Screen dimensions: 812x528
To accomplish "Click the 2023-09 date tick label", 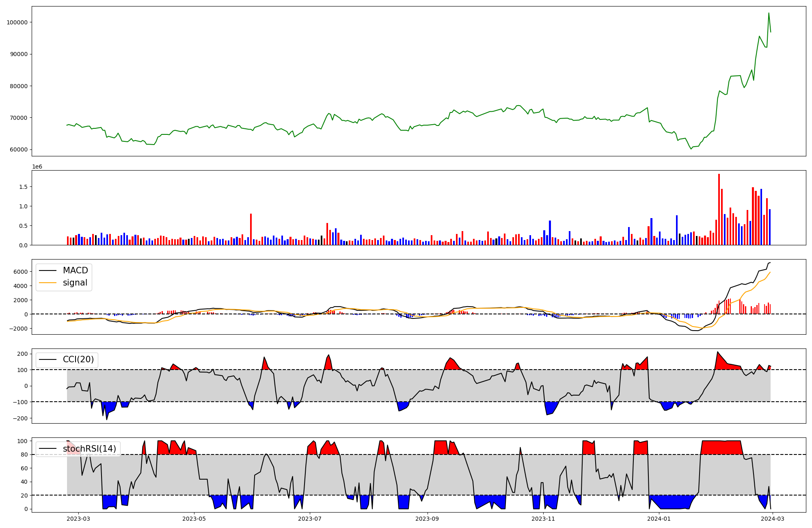I will [x=428, y=519].
